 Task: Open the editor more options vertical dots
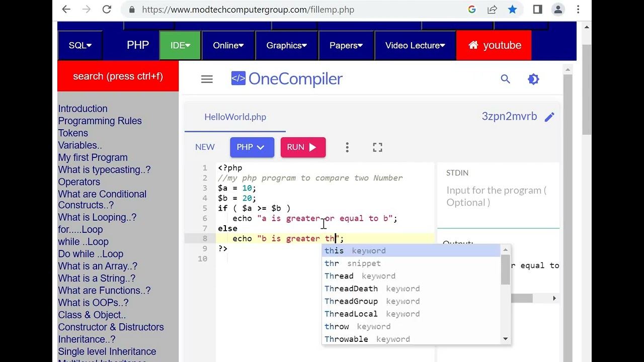[347, 147]
